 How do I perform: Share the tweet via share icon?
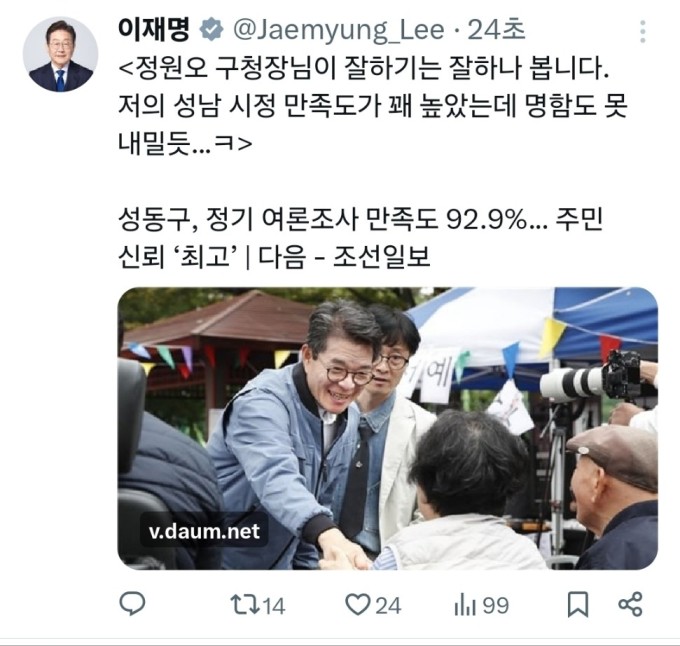[x=630, y=604]
